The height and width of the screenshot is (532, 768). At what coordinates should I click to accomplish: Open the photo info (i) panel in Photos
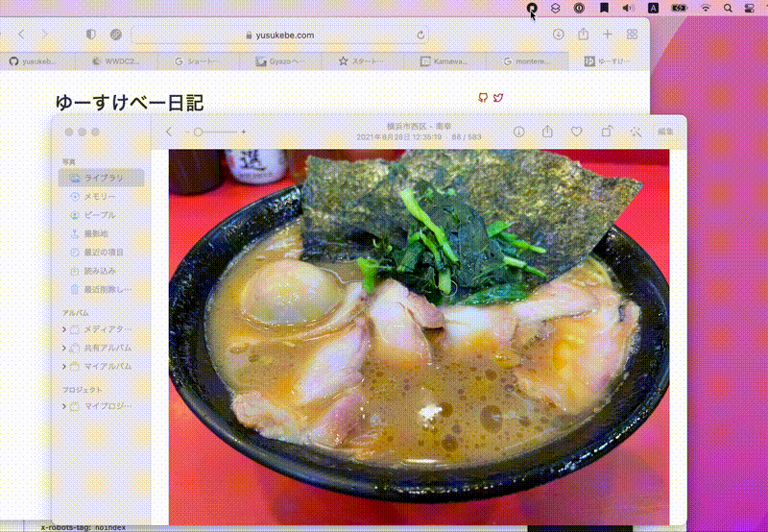point(518,132)
